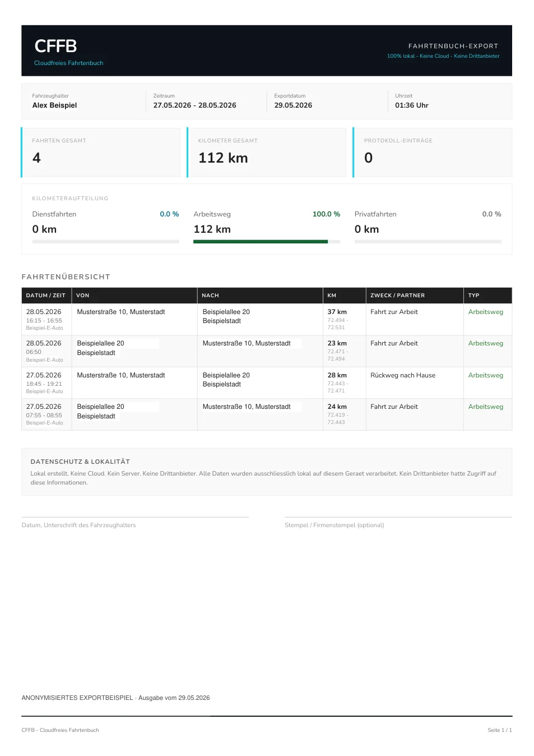This screenshot has width=534, height=756.
Task: Click the Dienstfahrten percentage '0.0 %'
Action: 169,214
